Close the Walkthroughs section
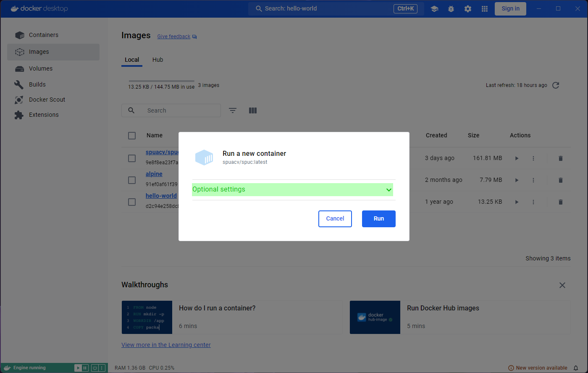 coord(562,285)
